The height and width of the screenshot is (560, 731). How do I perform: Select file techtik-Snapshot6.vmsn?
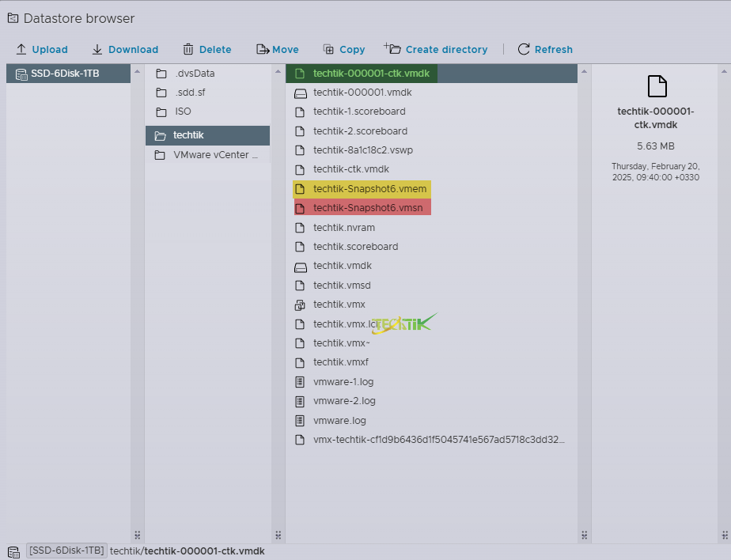pos(368,209)
